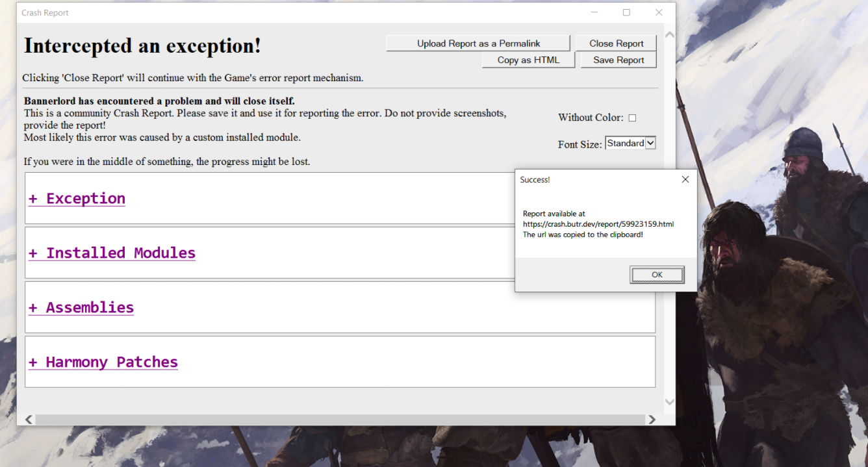Close the Crash Report window

coord(659,12)
